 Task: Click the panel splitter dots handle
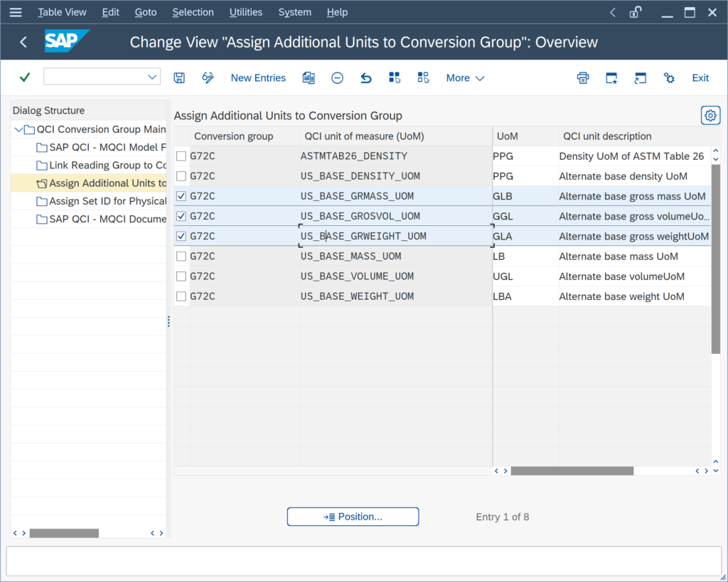click(x=168, y=321)
